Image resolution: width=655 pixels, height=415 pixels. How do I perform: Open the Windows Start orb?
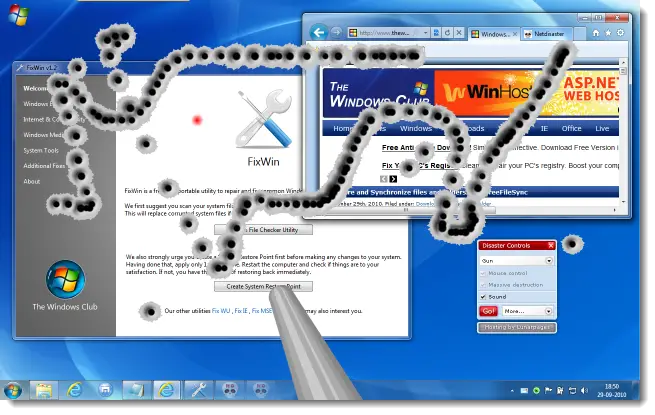click(x=13, y=390)
